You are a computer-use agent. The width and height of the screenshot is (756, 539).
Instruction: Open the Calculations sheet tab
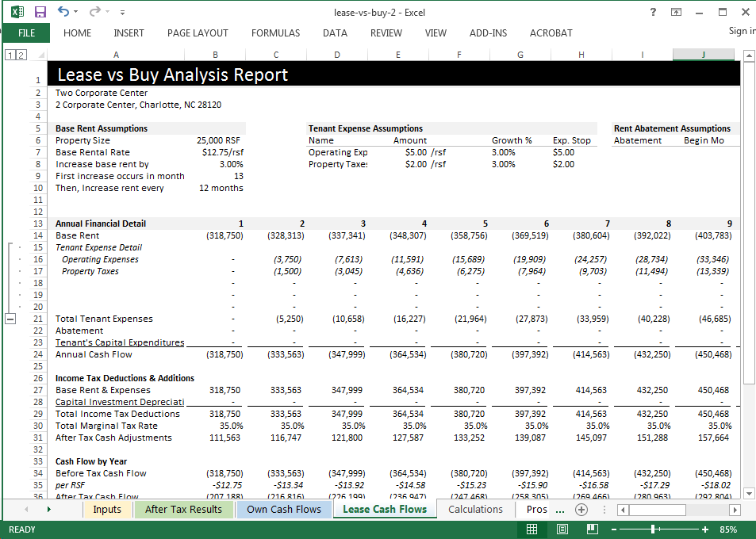click(475, 509)
